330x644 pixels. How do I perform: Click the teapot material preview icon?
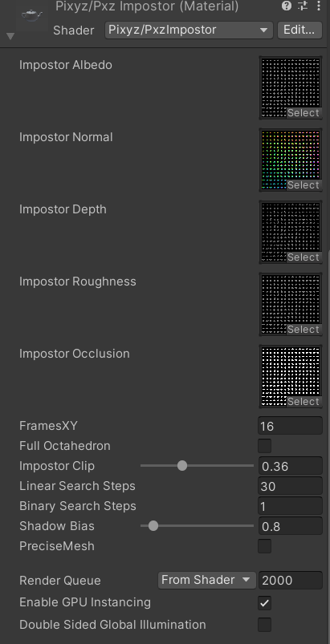click(32, 15)
